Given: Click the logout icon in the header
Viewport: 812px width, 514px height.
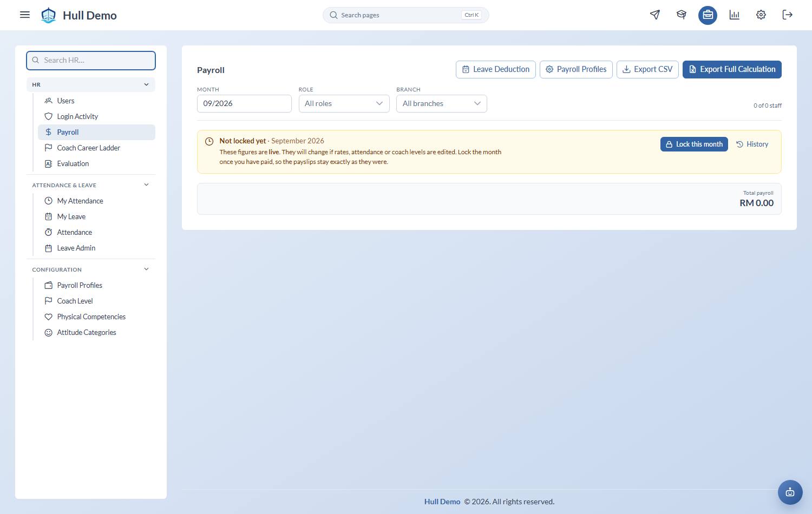Looking at the screenshot, I should point(788,15).
